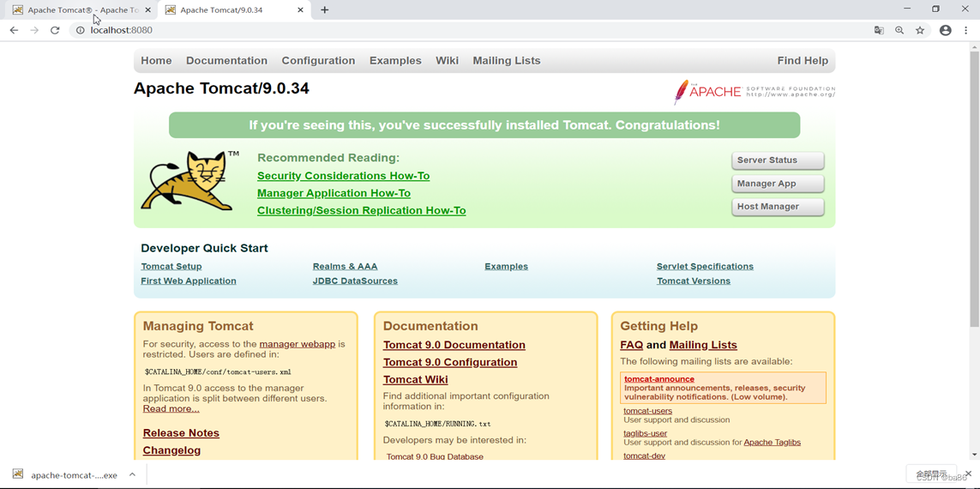Open the tomcat-dev mailing list link
Image resolution: width=980 pixels, height=489 pixels.
645,456
